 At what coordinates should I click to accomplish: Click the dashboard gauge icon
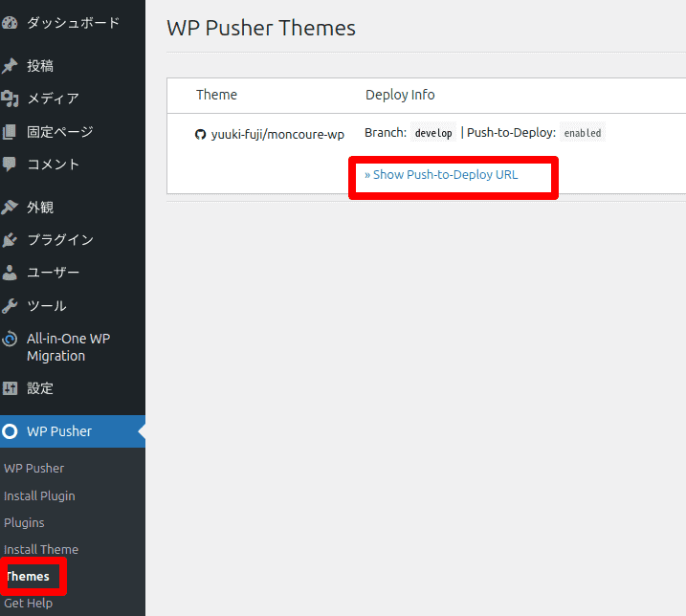point(10,23)
